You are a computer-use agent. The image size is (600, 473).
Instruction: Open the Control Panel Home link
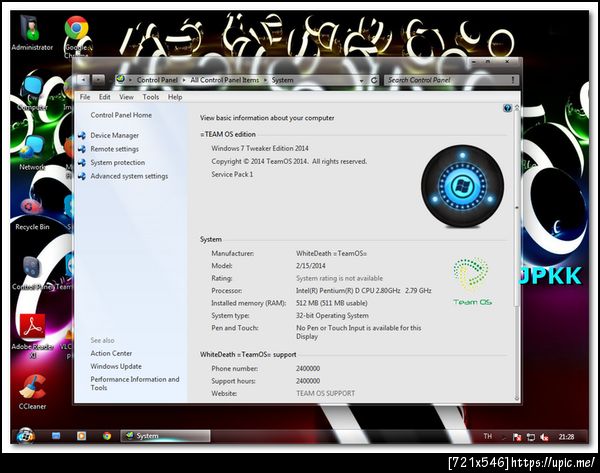point(121,115)
